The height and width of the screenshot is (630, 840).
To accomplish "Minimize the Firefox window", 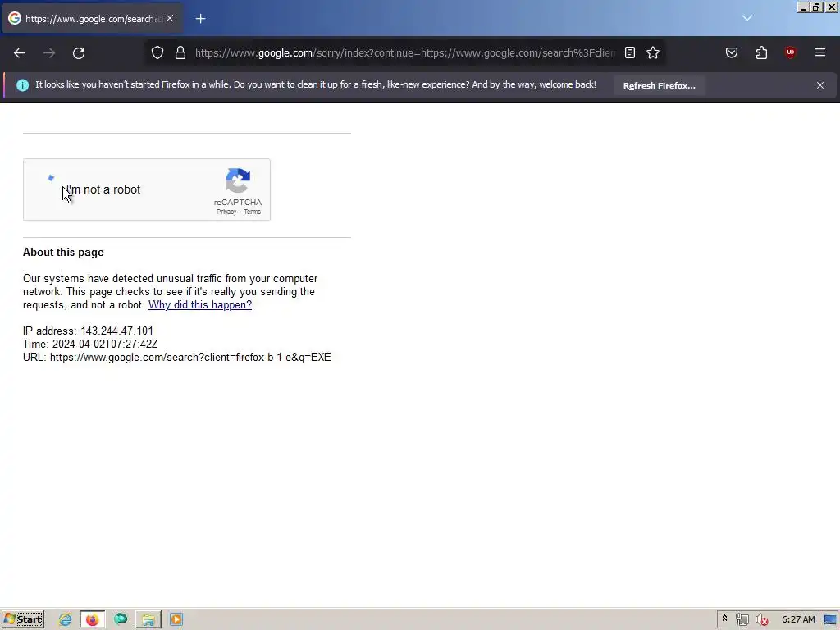I will click(x=802, y=7).
